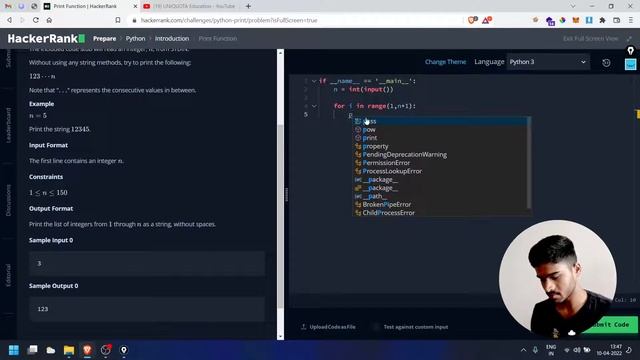Open the Brave Shields icon
This screenshot has height=360, width=640.
pos(472,20)
